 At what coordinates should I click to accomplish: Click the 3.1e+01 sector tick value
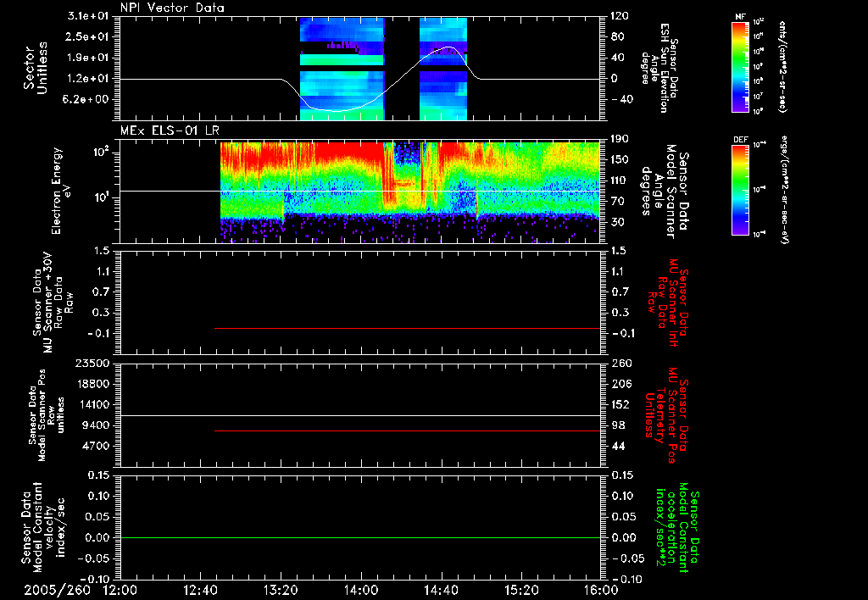(x=90, y=16)
